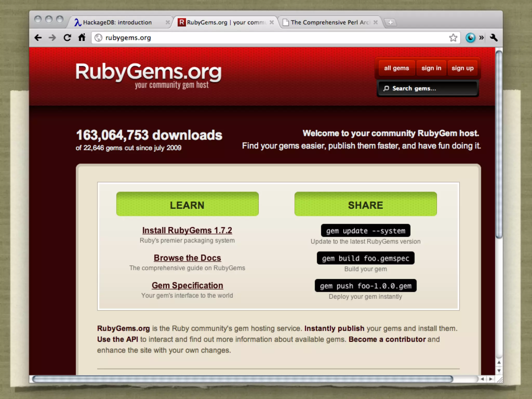Open the sign up button
This screenshot has width=532, height=399.
[x=462, y=68]
